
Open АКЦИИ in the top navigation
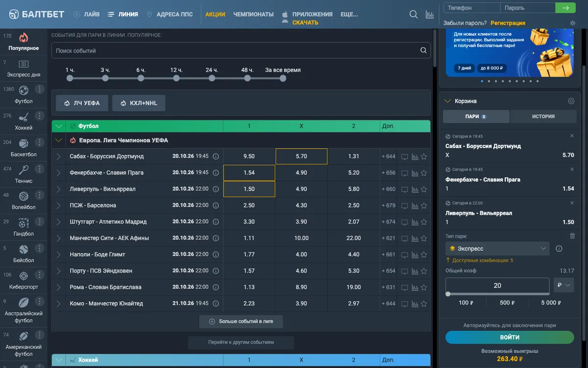(215, 14)
